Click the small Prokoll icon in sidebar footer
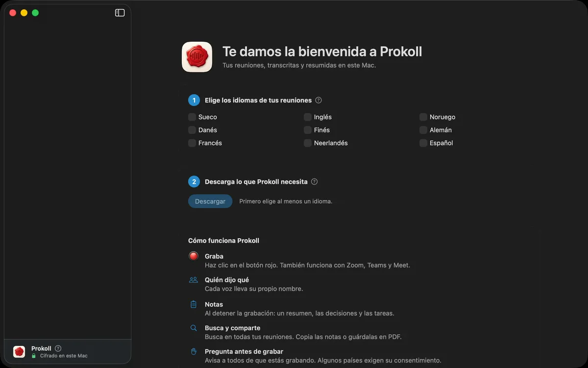Screen dimensions: 588x368 [x=19, y=352]
